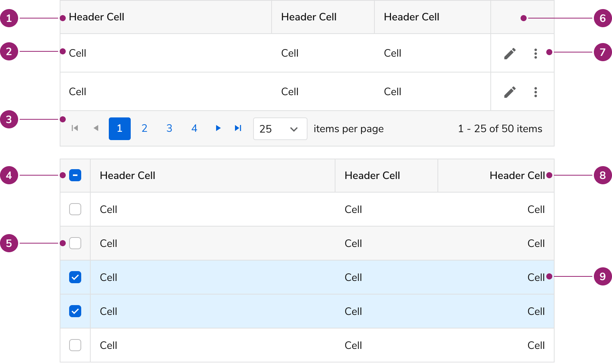This screenshot has width=612, height=364.
Task: Click the previous page arrow
Action: [96, 128]
